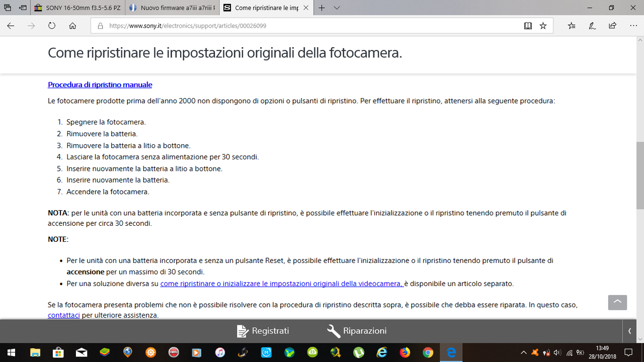Go to the browser home page
The width and height of the screenshot is (644, 362).
[73, 26]
